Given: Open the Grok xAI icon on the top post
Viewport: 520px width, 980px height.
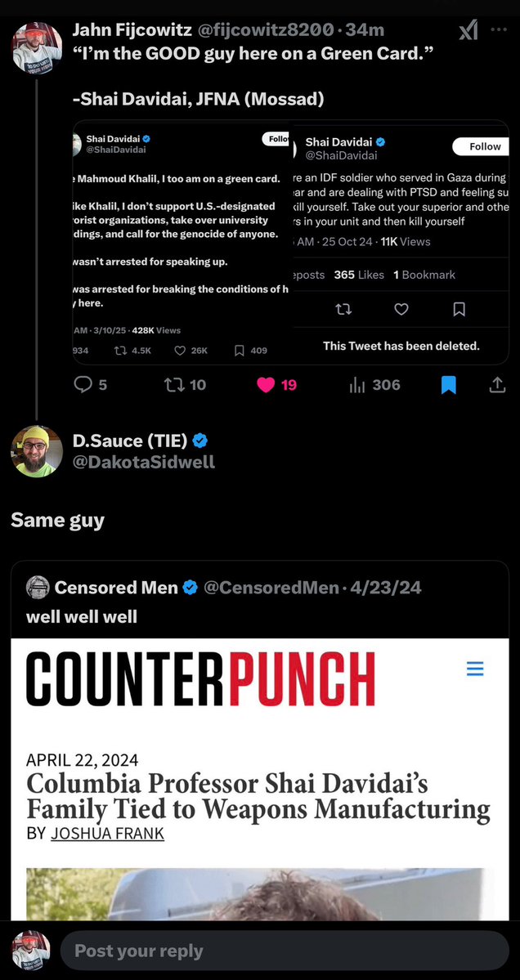Looking at the screenshot, I should (x=468, y=31).
